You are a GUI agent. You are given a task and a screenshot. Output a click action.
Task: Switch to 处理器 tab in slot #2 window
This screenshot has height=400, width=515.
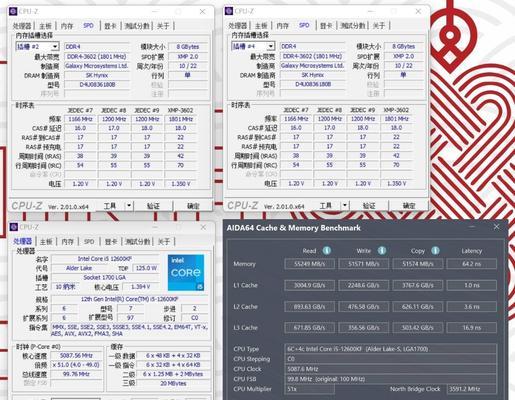tap(22, 26)
